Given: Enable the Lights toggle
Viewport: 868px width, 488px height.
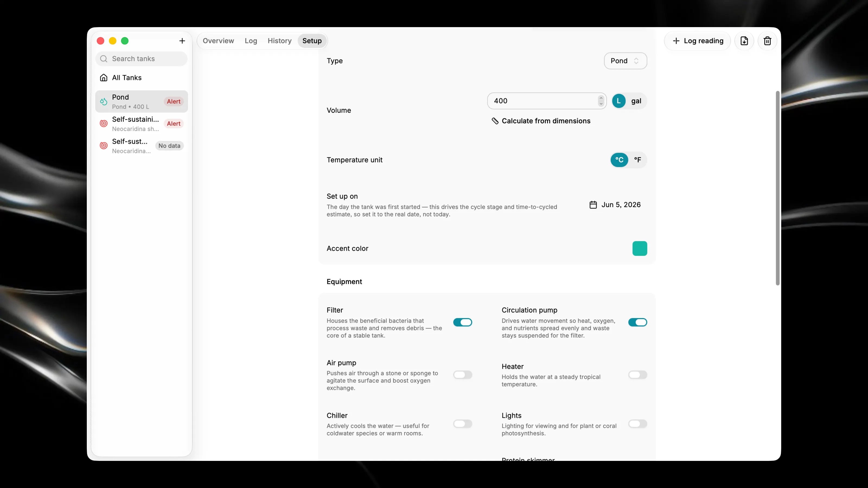Looking at the screenshot, I should point(637,424).
